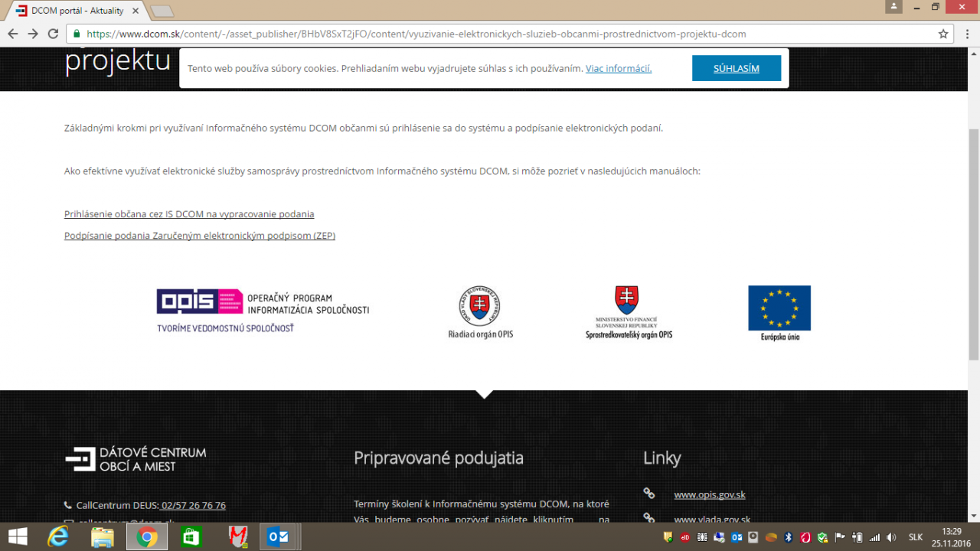Bookmark this page with the star icon

[943, 34]
